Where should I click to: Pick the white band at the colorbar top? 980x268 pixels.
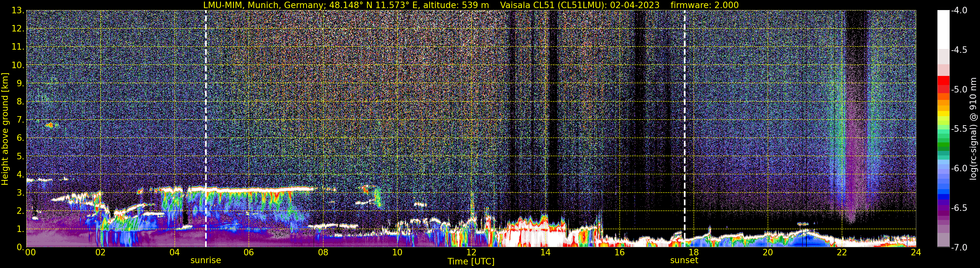[x=943, y=30]
